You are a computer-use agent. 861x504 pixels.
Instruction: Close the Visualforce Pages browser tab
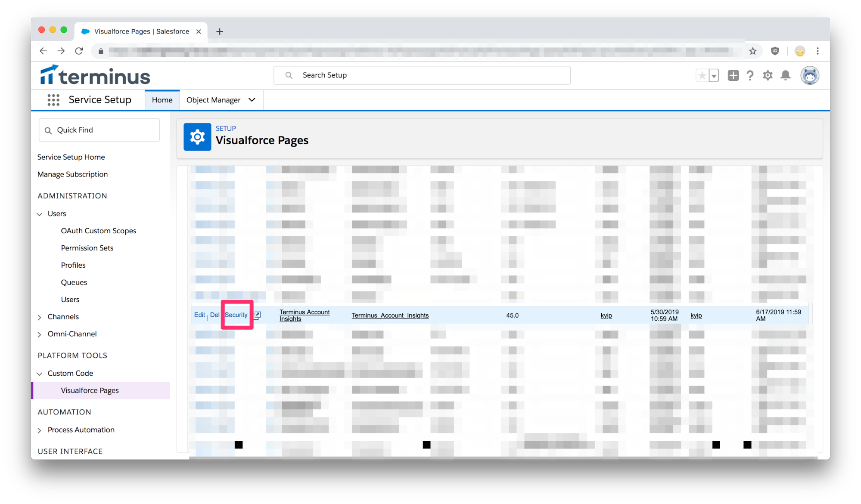tap(199, 31)
